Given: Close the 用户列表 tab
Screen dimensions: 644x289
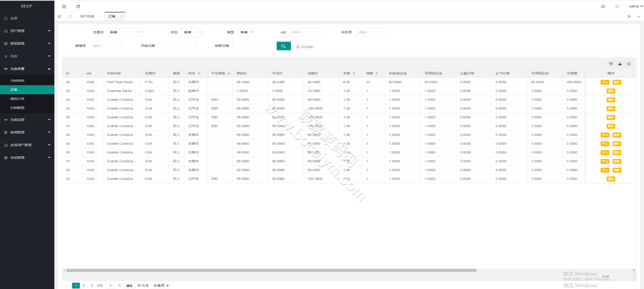Looking at the screenshot, I should (100, 17).
